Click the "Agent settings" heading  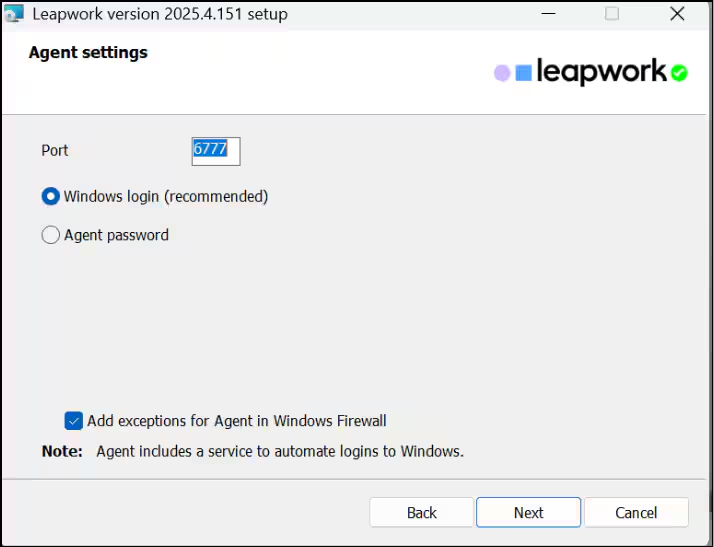coord(88,53)
